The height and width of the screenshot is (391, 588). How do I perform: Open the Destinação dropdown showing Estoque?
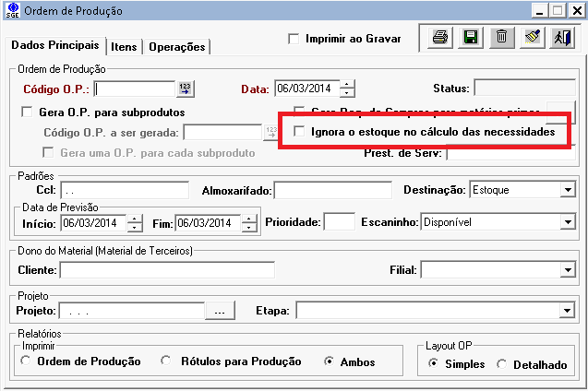567,191
